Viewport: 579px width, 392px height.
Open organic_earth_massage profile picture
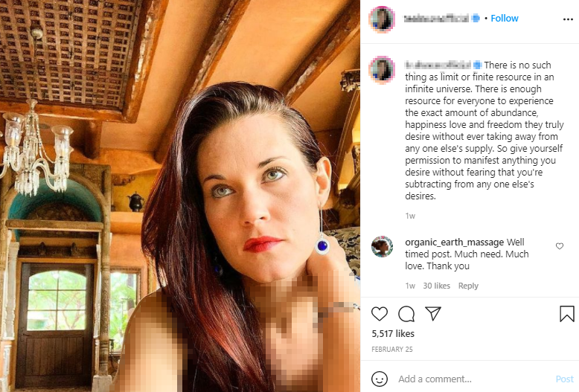click(382, 247)
